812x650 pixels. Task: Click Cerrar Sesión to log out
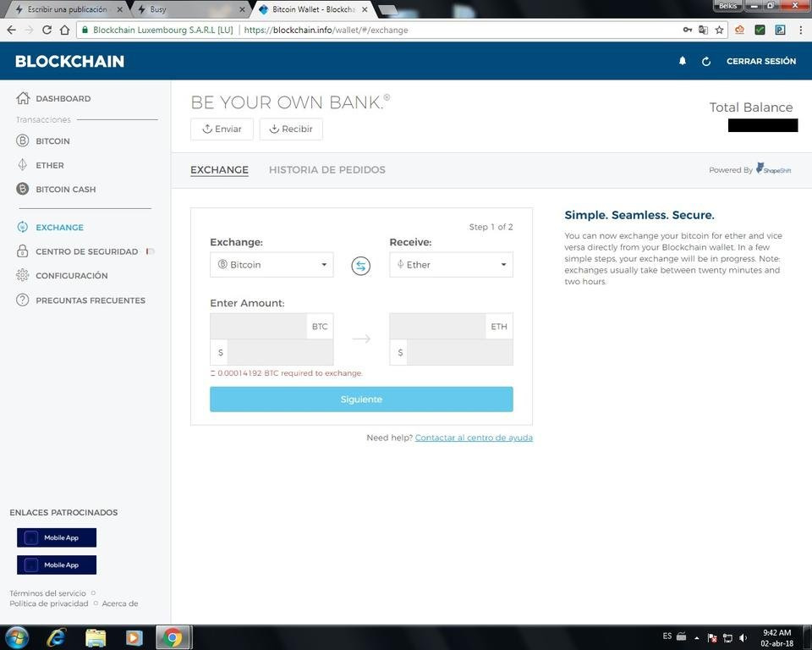click(760, 61)
